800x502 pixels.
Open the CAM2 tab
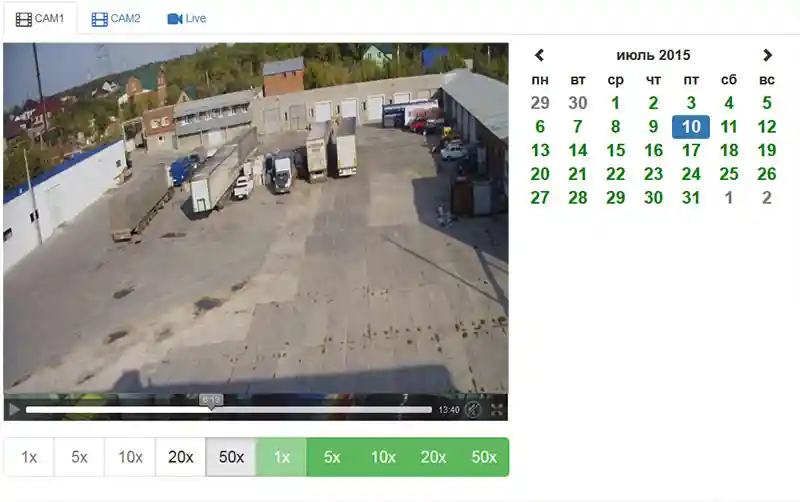tap(116, 19)
